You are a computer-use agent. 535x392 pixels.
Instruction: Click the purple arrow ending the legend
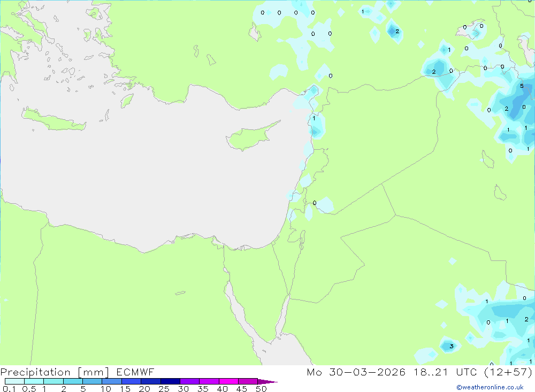click(267, 382)
